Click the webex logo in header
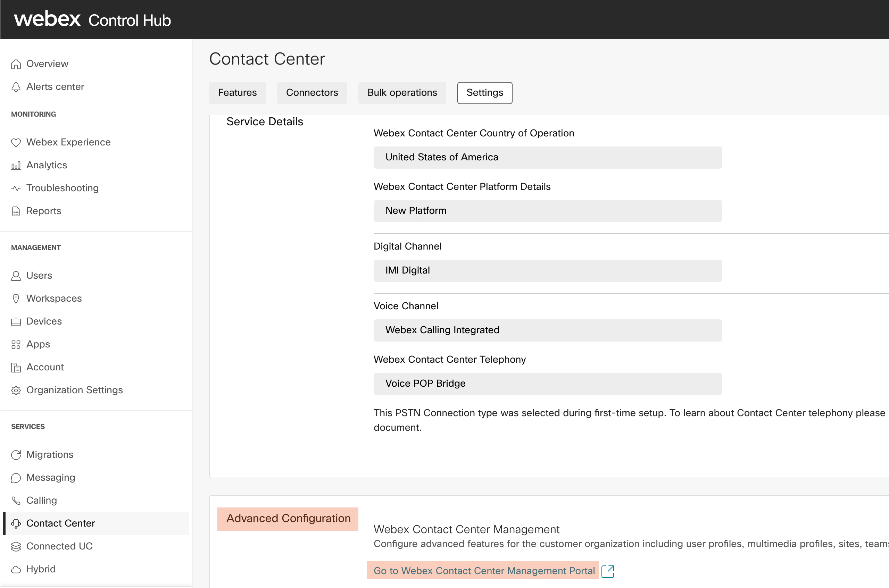 [x=47, y=19]
